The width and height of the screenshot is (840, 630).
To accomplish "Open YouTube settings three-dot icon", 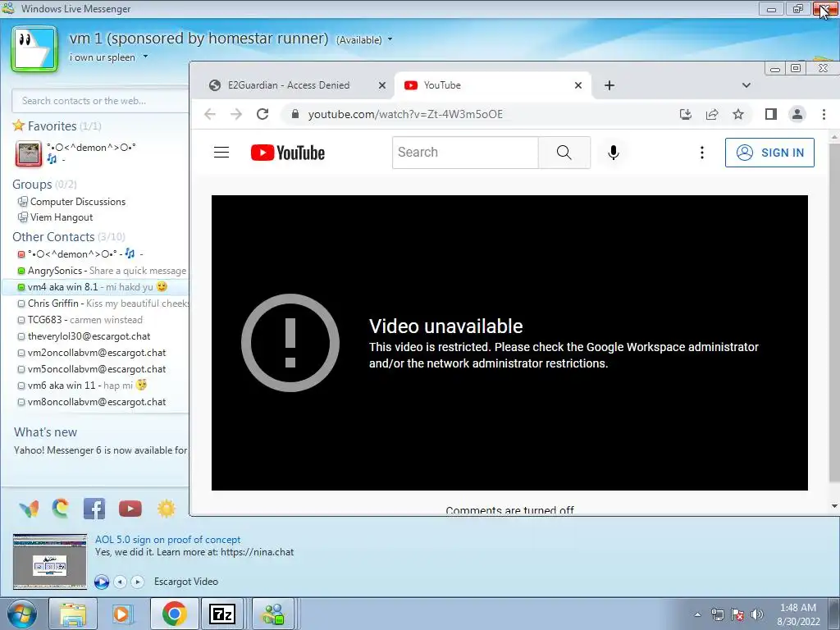I will [x=702, y=153].
